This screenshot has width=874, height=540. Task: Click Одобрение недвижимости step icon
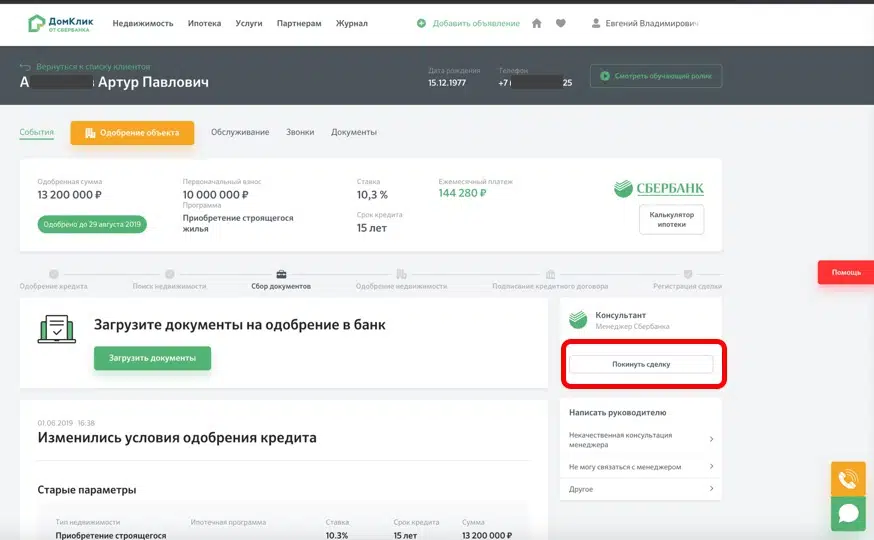click(x=401, y=274)
